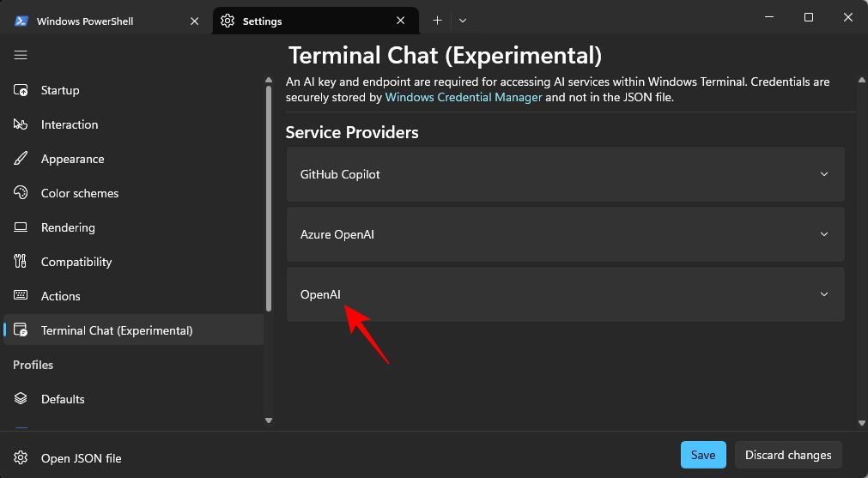Click the Appearance paintbrush icon

(21, 159)
